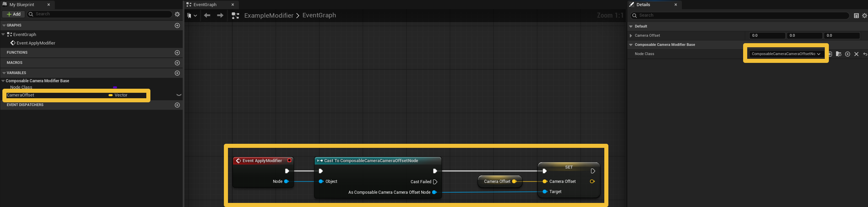868x207 pixels.
Task: Expand the Camera Offset property row
Action: 631,36
